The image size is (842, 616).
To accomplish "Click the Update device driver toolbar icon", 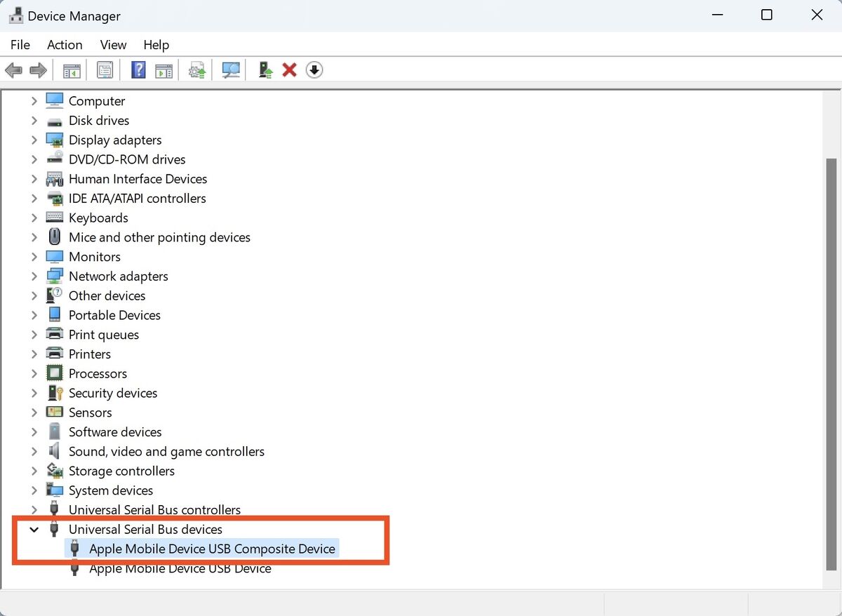I will click(x=197, y=70).
